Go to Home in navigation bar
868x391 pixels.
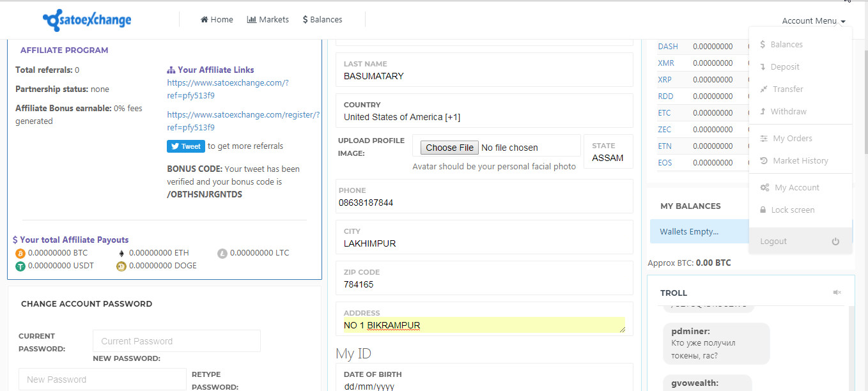coord(217,20)
